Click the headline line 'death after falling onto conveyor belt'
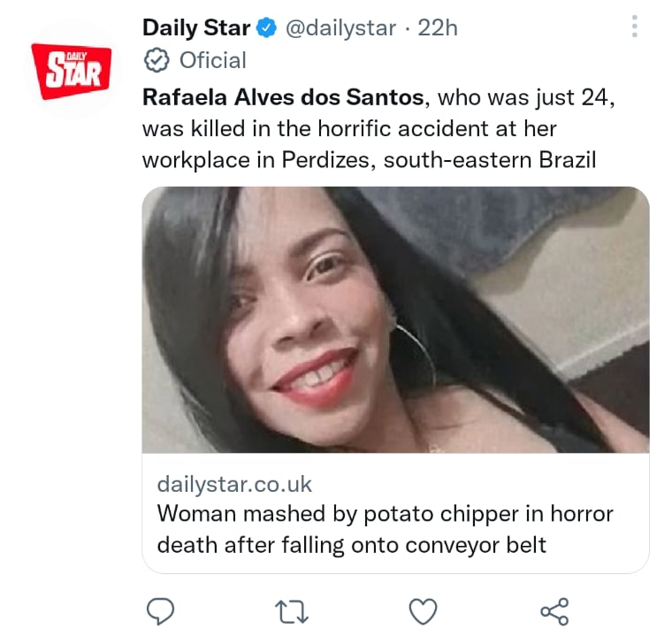672x644 pixels. click(x=351, y=546)
